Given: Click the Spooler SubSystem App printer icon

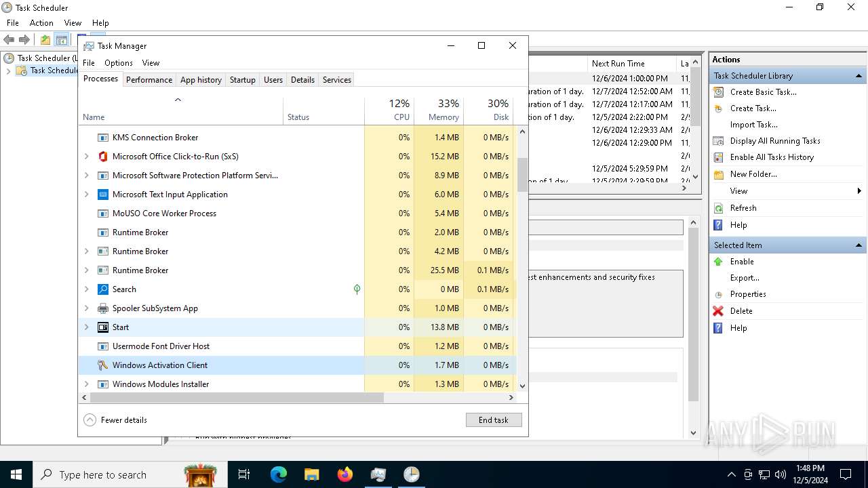Looking at the screenshot, I should 103,308.
